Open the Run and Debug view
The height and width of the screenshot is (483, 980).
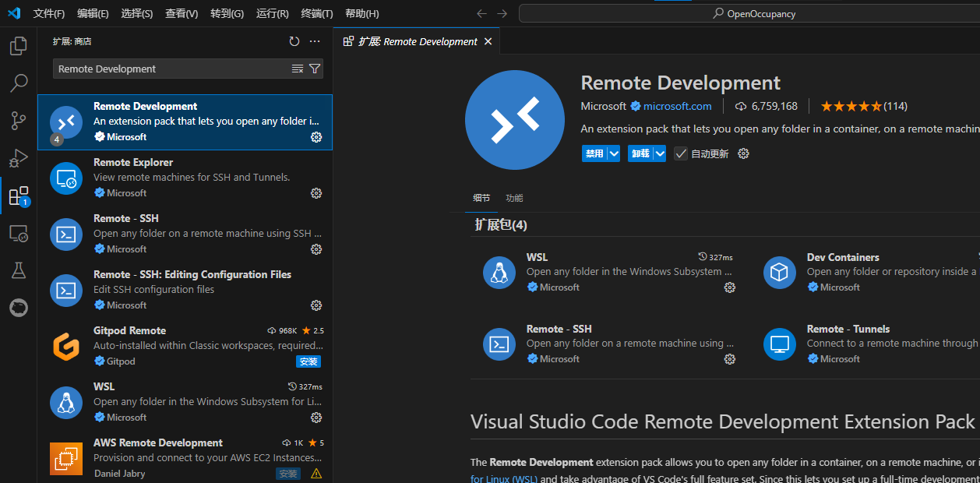(18, 158)
